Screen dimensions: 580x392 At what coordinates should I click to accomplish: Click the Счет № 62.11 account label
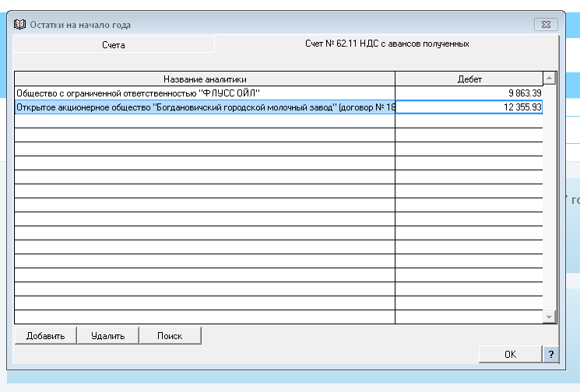tap(386, 44)
